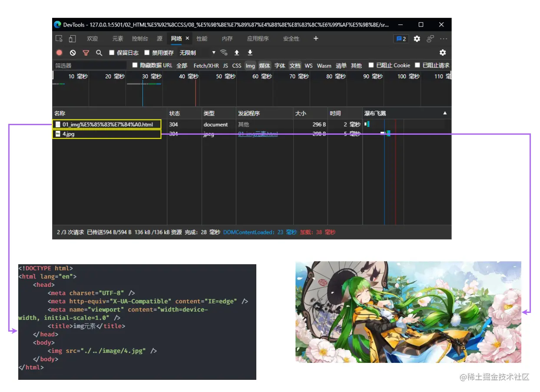Switch to the 欢迎 tab
Viewport: 540px width, 392px height.
pyautogui.click(x=93, y=39)
